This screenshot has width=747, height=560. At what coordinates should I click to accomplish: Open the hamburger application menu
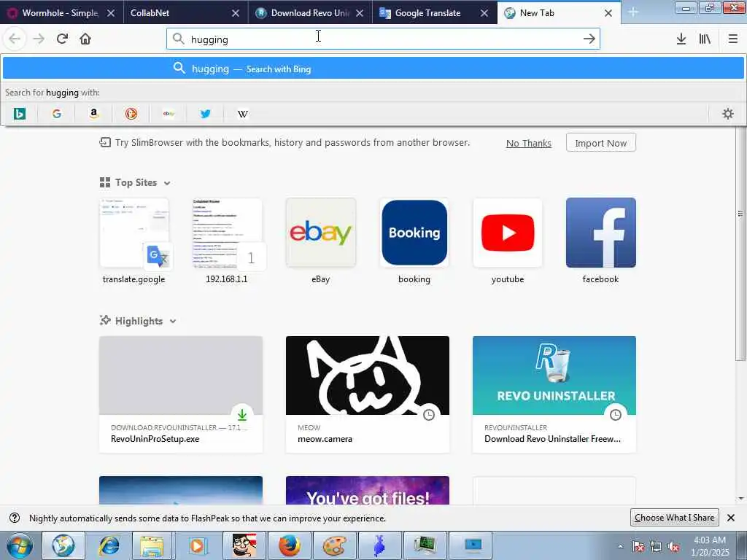732,39
